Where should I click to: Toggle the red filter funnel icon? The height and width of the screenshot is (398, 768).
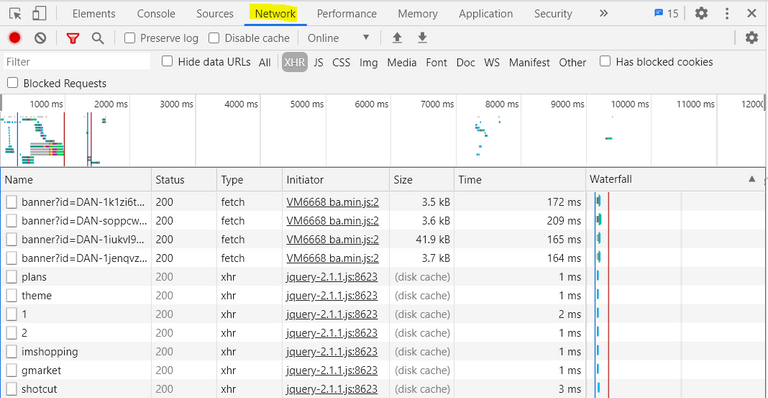coord(73,38)
